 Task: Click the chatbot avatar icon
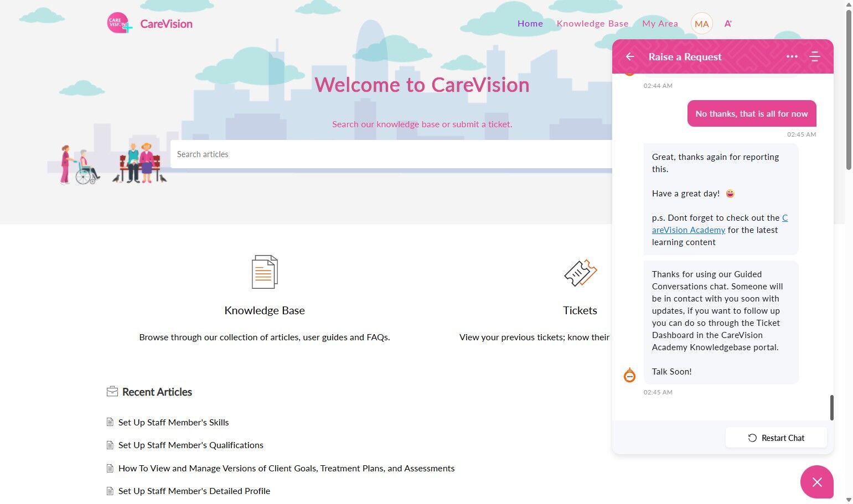tap(630, 376)
